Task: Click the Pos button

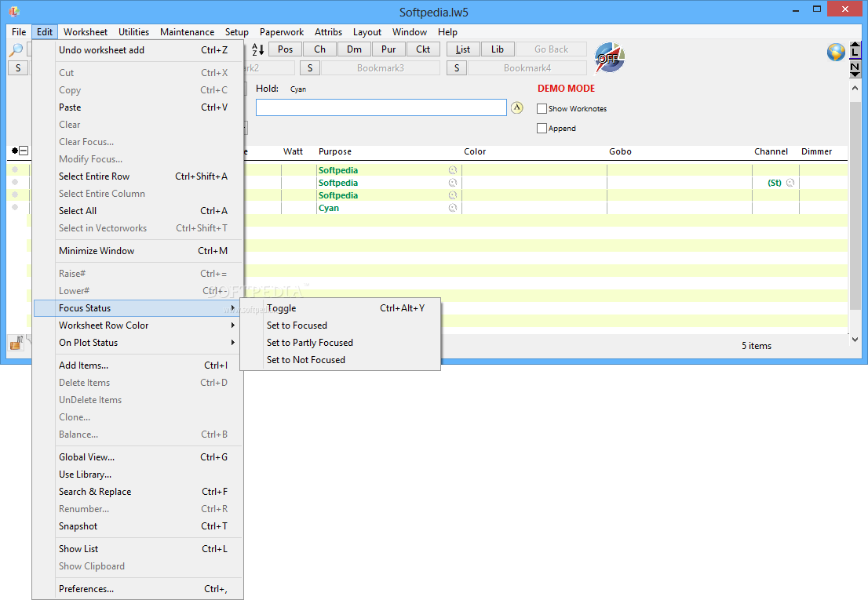Action: point(285,49)
